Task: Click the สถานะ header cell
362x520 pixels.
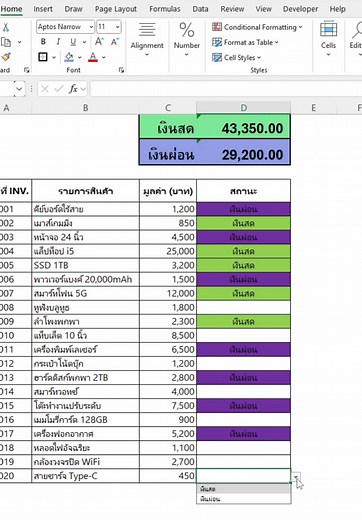Action: click(243, 191)
